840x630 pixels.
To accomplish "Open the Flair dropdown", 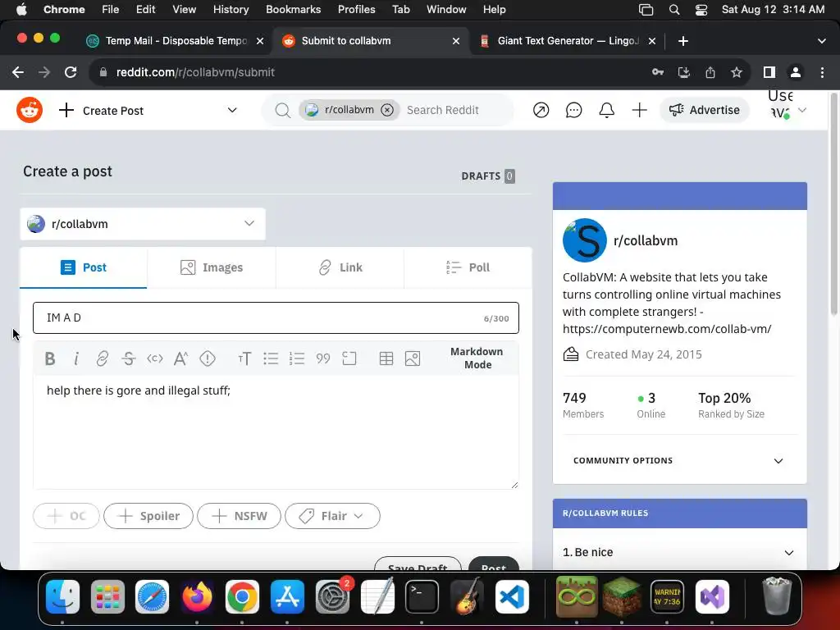I will 333,516.
